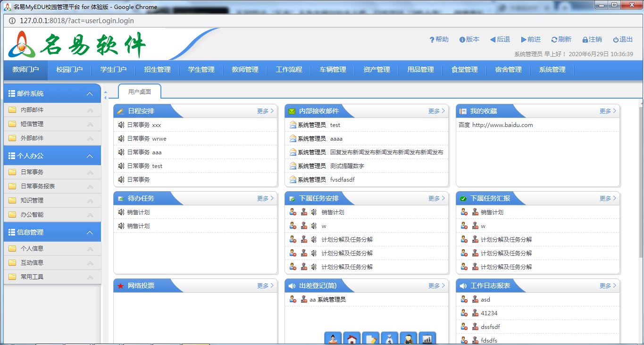Image resolution: width=644 pixels, height=345 pixels.
Task: Click the pencil-document icon in 出差登记 widget
Action: point(371,338)
